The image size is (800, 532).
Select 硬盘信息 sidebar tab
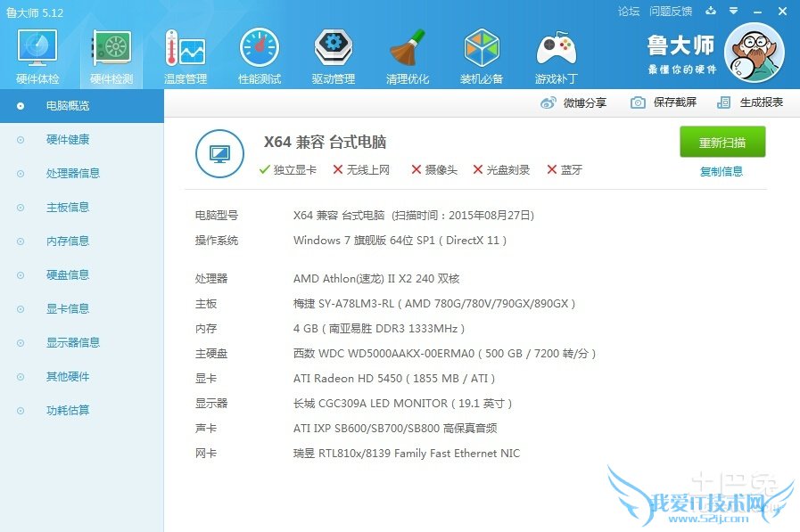point(82,275)
